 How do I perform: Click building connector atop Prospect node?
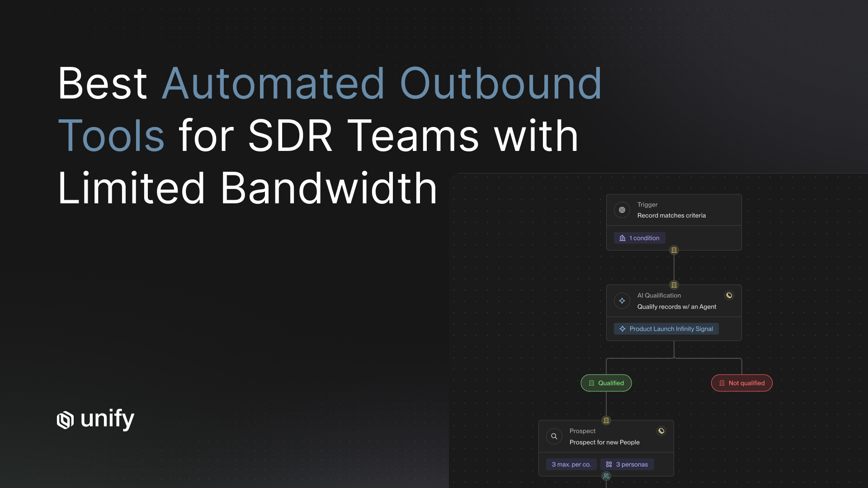coord(606,421)
